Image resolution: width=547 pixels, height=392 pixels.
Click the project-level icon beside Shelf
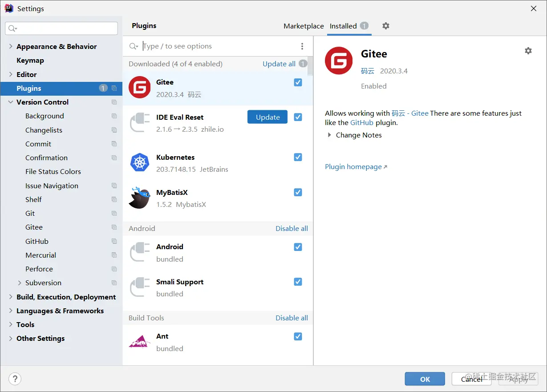114,199
